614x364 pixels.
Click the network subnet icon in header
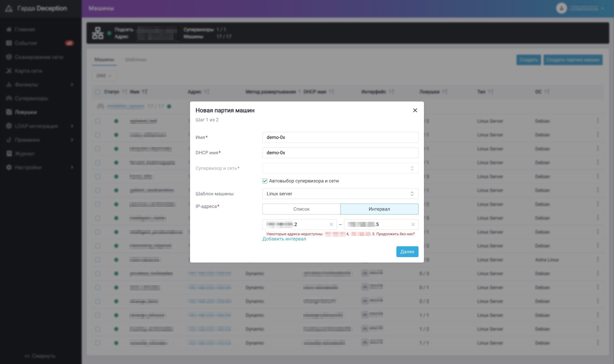[x=98, y=33]
